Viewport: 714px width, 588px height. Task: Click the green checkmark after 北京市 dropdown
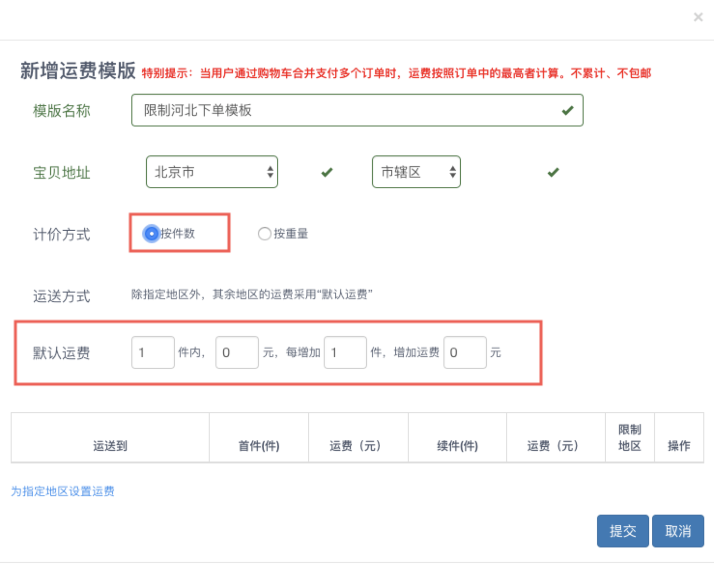coord(327,172)
